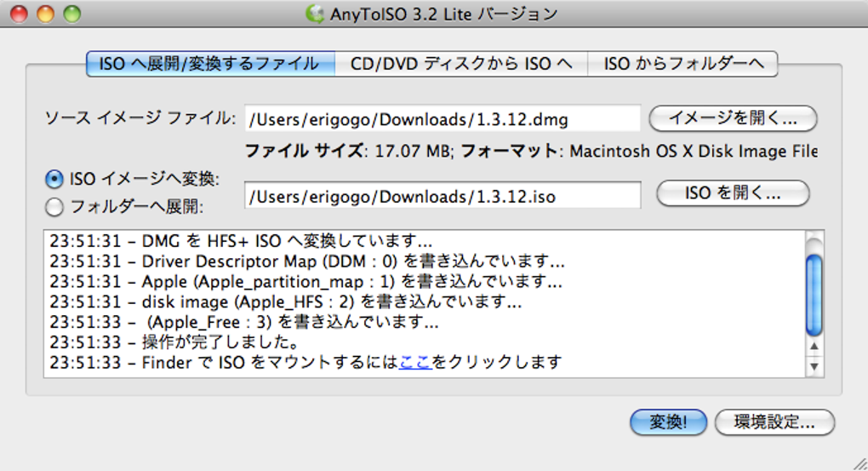
Task: Open 環境設定... preferences button
Action: 774,422
